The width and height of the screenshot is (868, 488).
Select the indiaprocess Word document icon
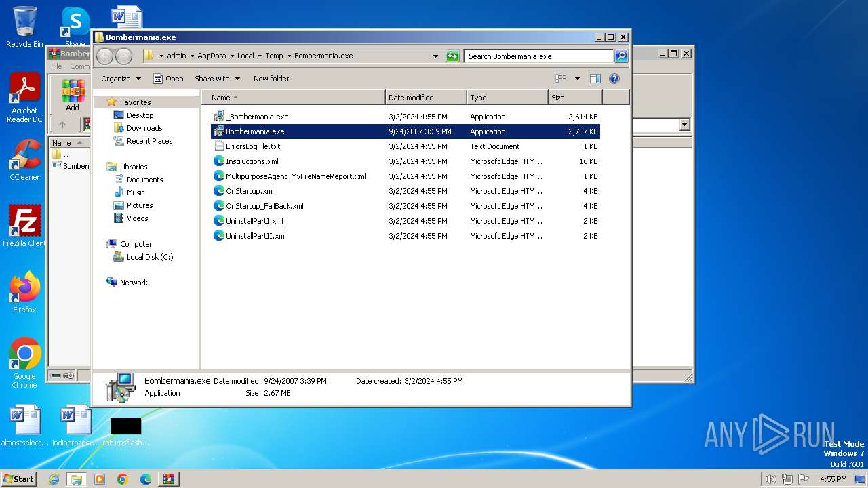tap(75, 426)
